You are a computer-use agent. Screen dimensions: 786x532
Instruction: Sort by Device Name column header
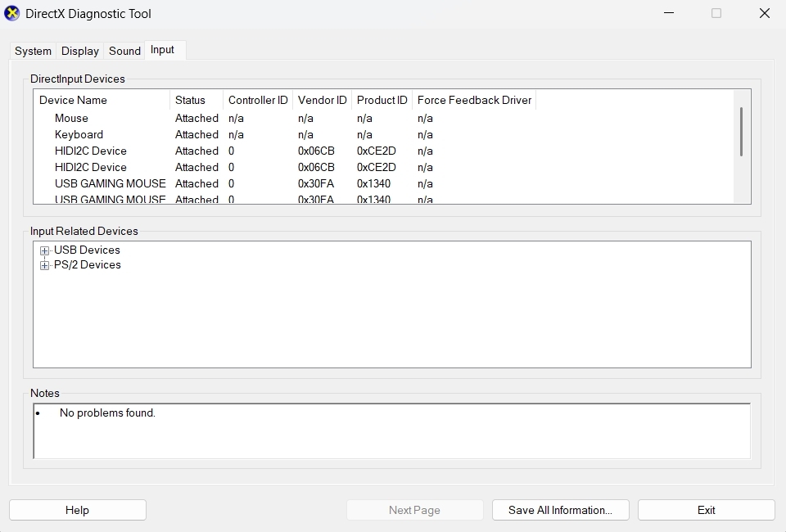coord(74,100)
